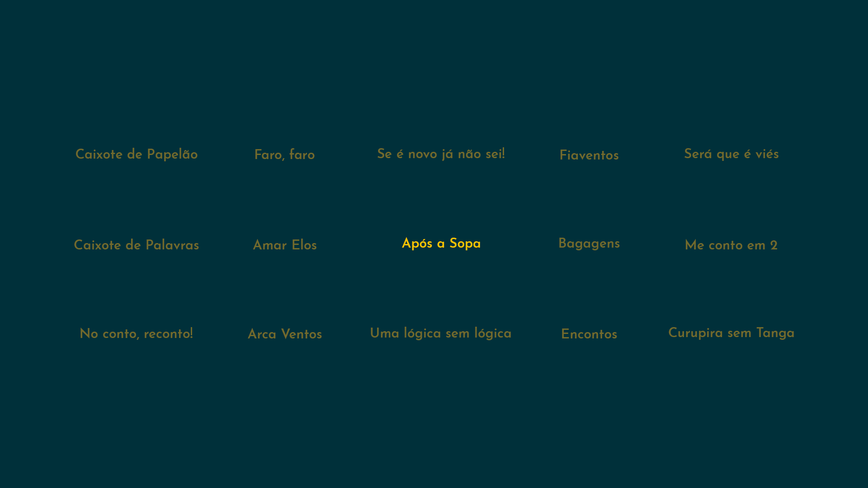Click highlighted Após a Sopa
This screenshot has height=488, width=868.
(441, 244)
